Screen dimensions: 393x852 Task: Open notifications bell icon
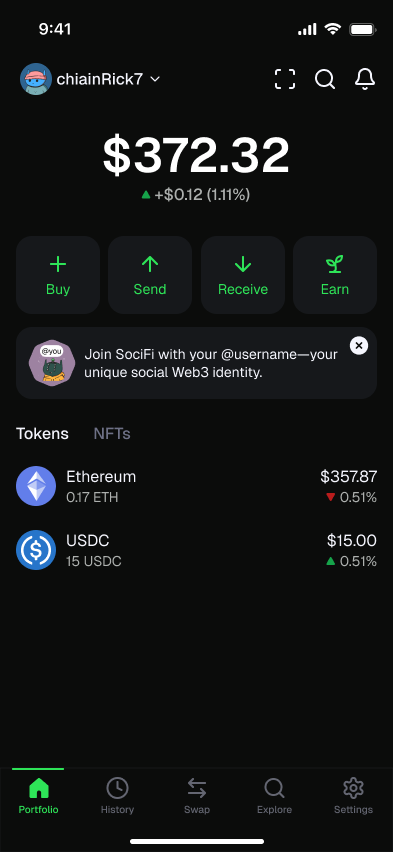[365, 79]
